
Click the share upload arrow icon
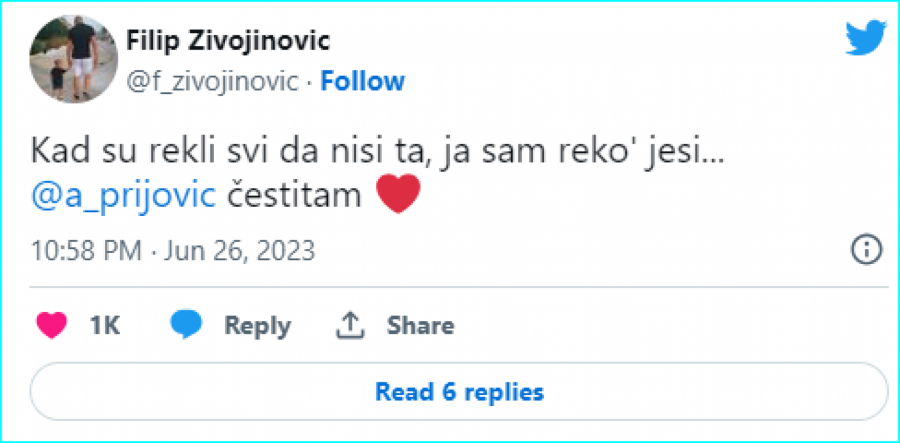[349, 325]
